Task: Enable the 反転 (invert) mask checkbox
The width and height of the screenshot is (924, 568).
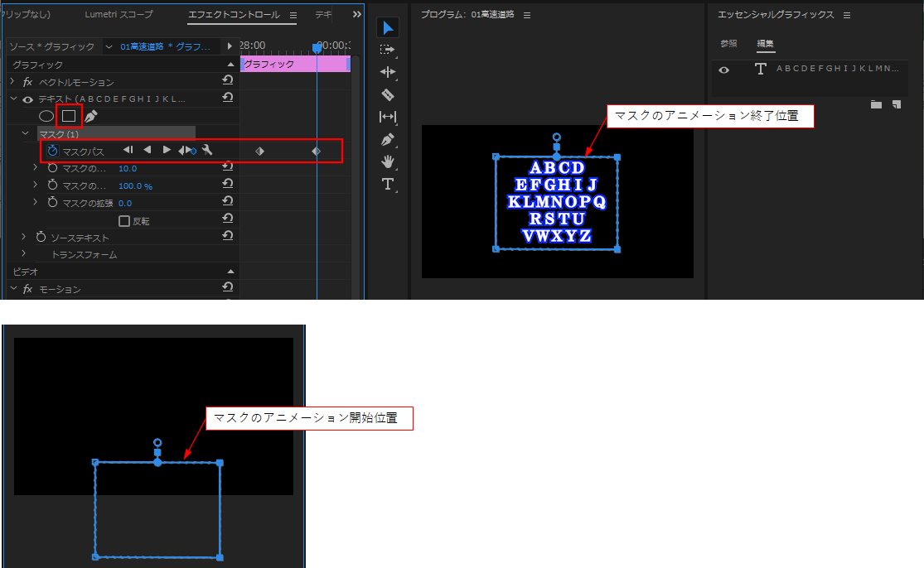Action: tap(124, 220)
